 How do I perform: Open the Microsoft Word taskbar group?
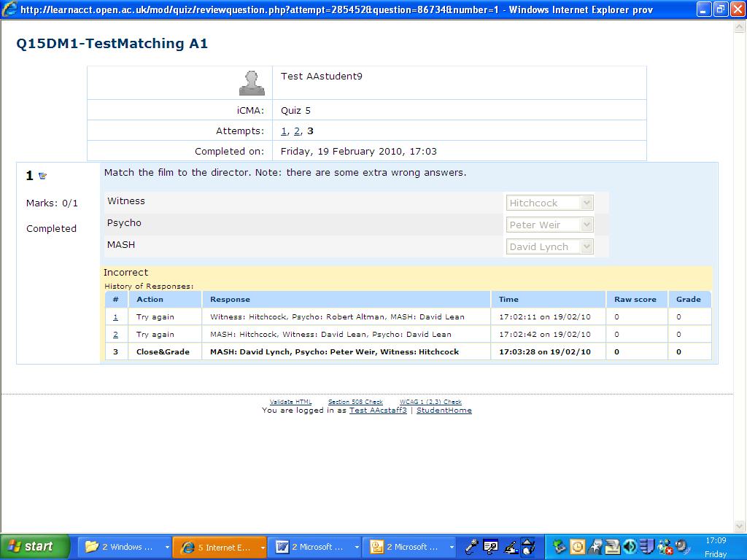[x=314, y=547]
